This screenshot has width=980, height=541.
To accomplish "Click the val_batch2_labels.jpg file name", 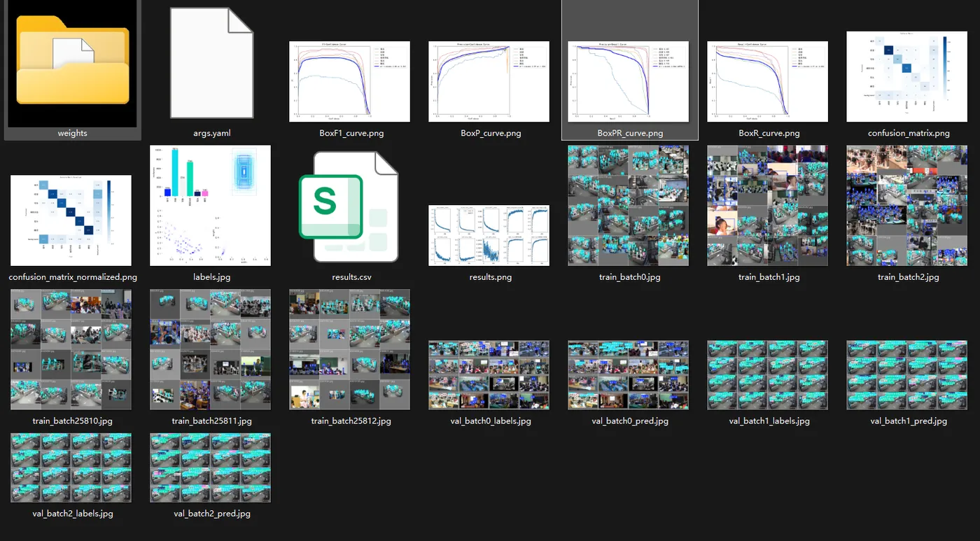I will coord(73,513).
